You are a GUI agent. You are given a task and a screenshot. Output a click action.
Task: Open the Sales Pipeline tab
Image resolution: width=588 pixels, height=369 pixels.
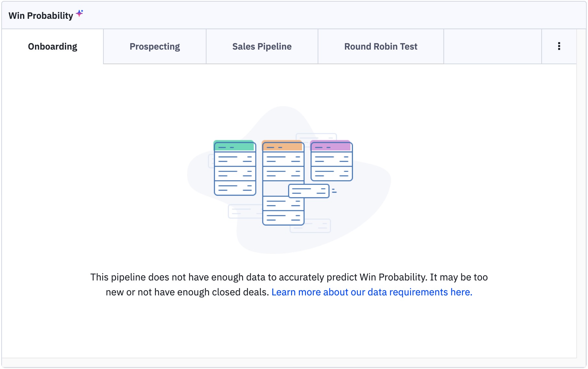tap(262, 46)
